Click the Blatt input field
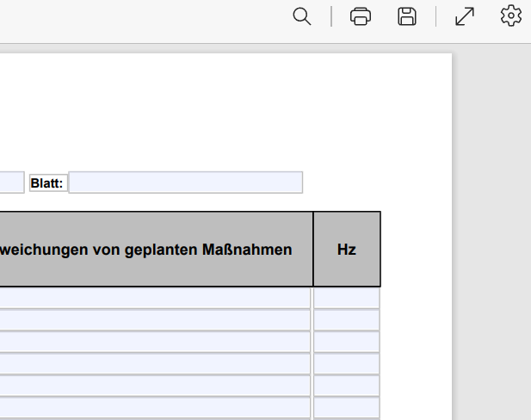Viewport: 531px width, 420px height. coord(186,182)
